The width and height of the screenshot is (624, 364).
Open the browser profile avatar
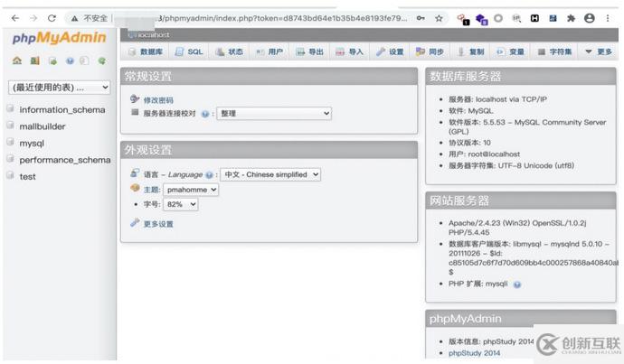pos(590,18)
